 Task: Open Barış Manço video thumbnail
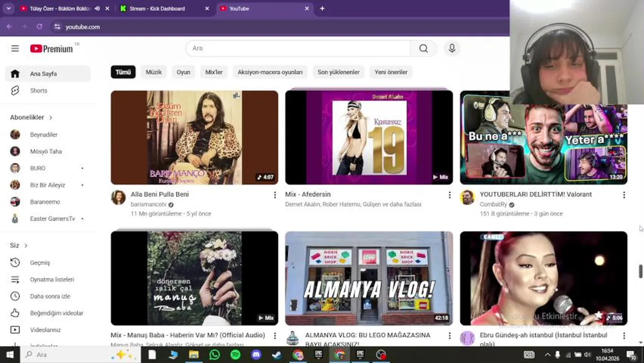[x=195, y=138]
